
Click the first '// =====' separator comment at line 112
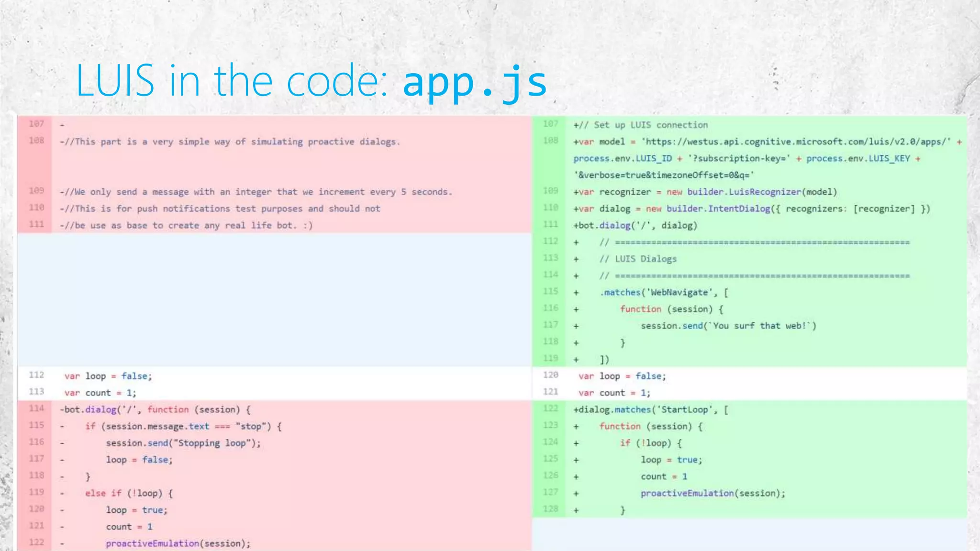(754, 242)
